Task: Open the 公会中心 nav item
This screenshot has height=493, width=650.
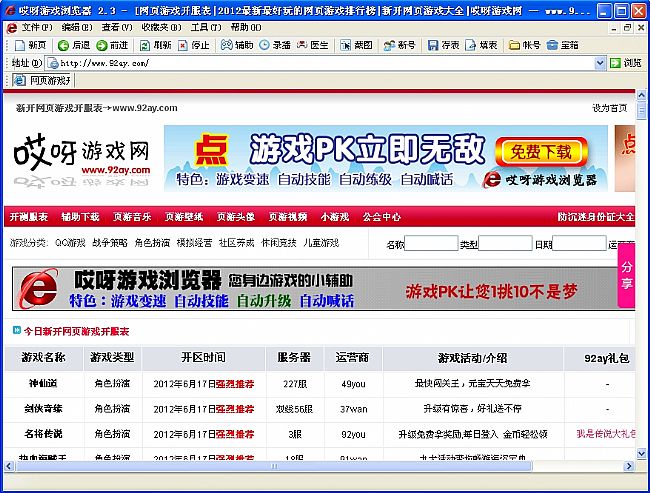Action: click(x=381, y=217)
